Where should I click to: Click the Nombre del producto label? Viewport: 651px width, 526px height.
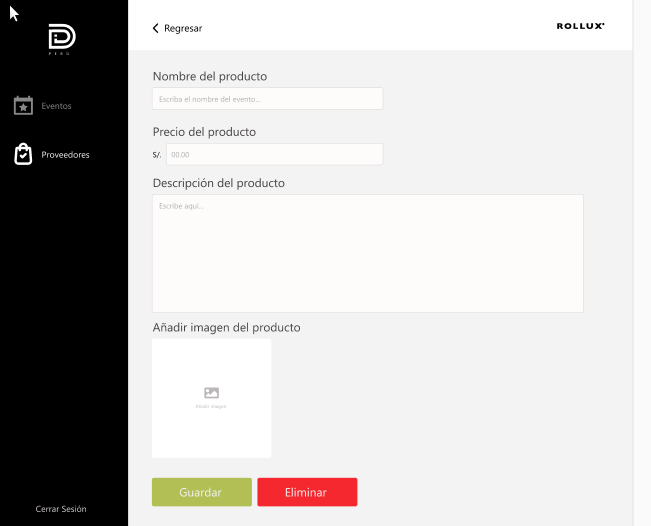pos(210,76)
